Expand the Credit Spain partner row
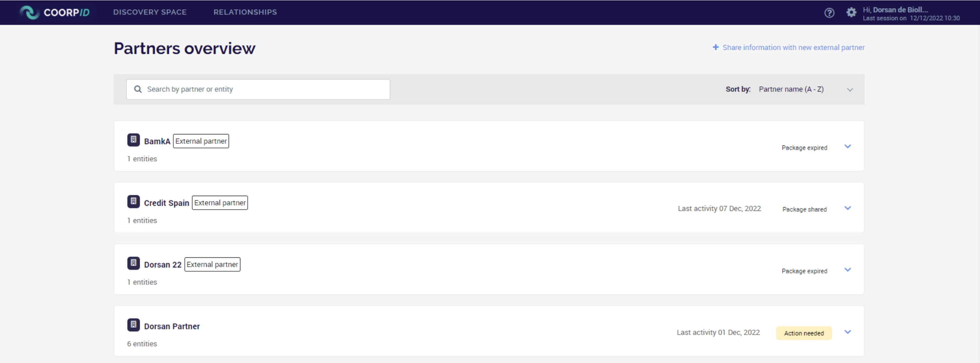 tap(848, 208)
